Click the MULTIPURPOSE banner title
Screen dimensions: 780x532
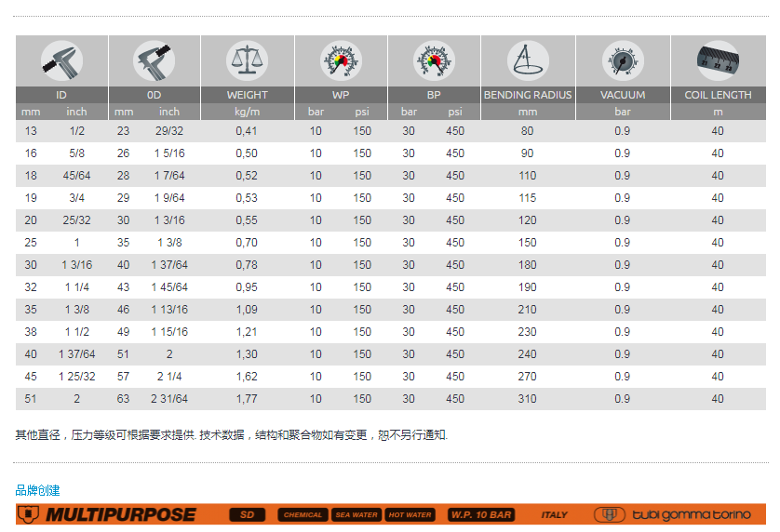(121, 514)
